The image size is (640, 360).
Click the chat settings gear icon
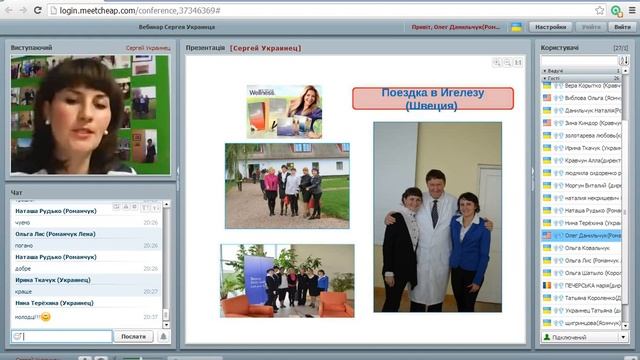(x=134, y=207)
